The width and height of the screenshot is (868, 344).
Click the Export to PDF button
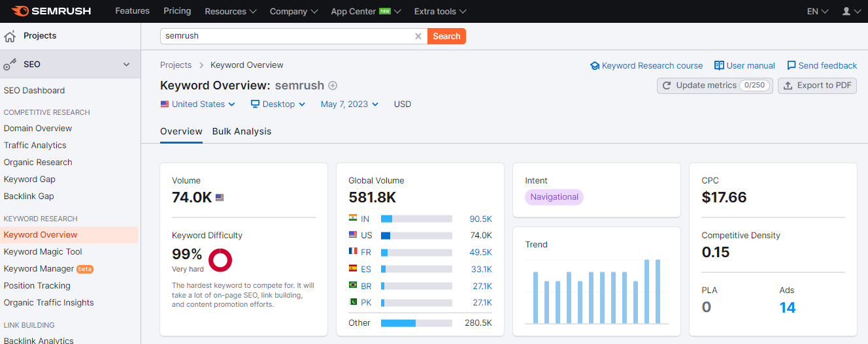coord(817,86)
